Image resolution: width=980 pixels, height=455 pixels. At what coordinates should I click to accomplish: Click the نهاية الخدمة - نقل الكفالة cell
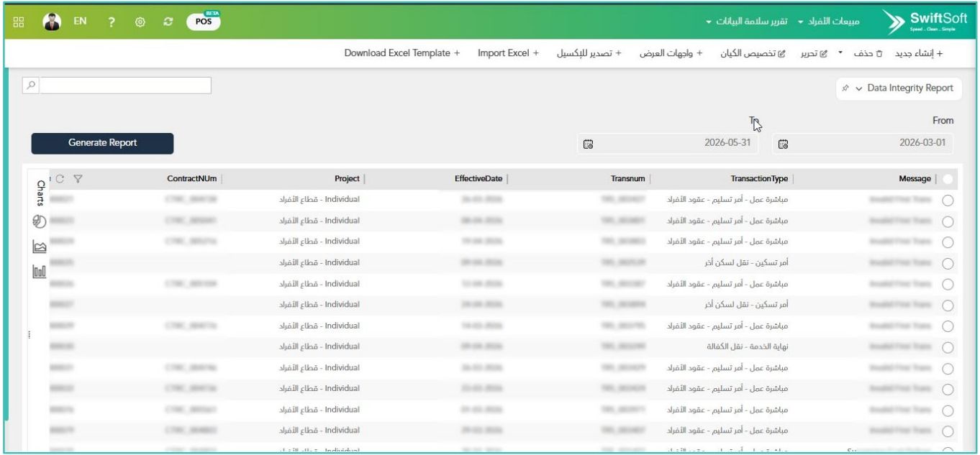click(747, 346)
